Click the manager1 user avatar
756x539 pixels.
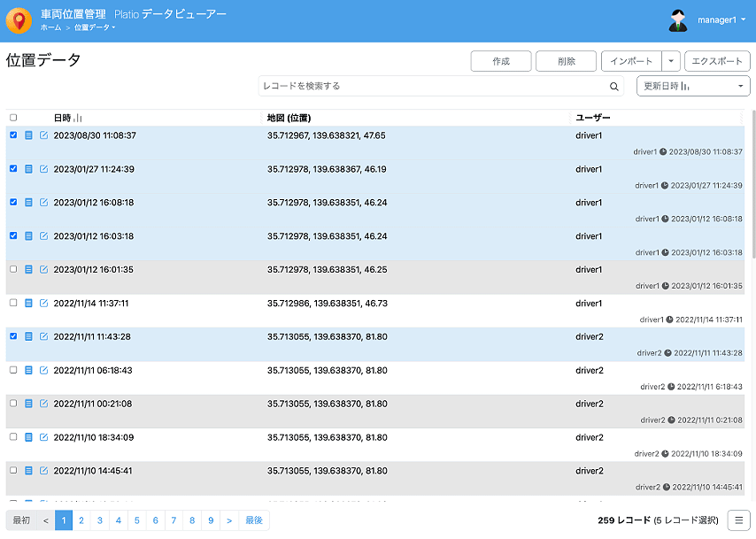click(678, 19)
